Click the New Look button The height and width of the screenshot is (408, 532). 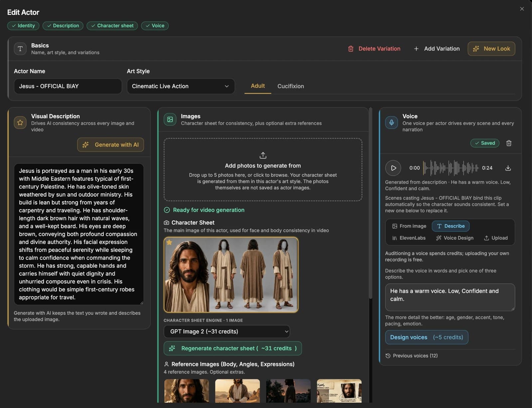click(x=491, y=49)
